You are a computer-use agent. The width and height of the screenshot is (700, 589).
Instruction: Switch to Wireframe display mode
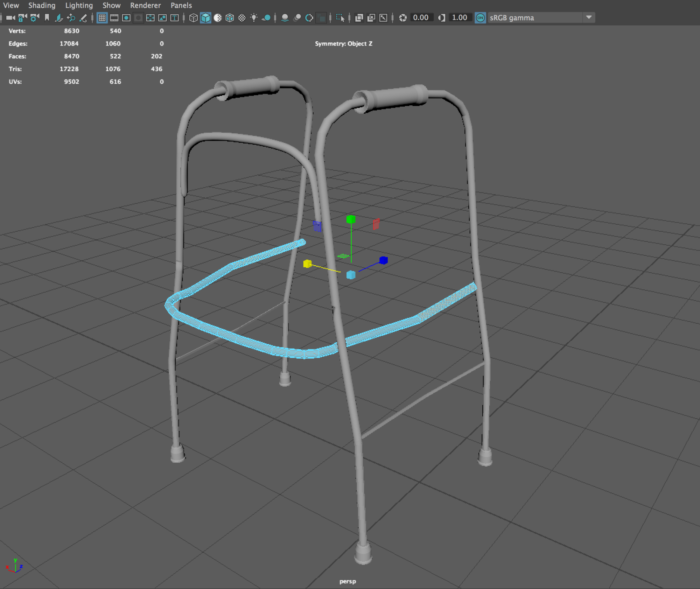193,17
